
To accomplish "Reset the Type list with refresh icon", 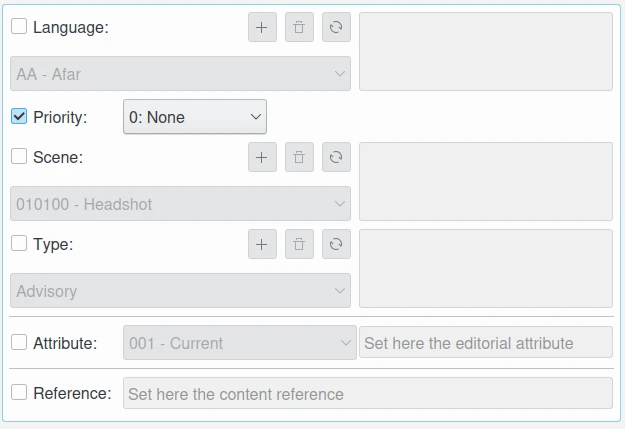I will tap(336, 244).
